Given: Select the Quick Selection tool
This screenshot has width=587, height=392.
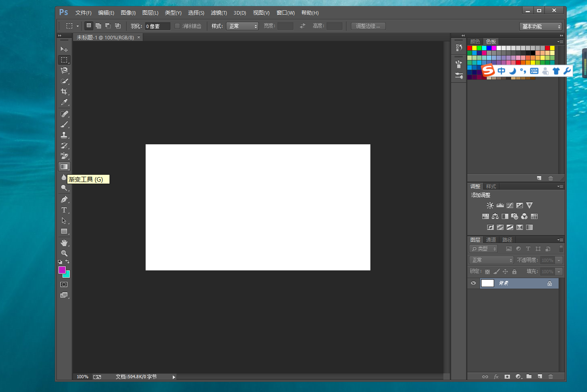Looking at the screenshot, I should click(64, 81).
